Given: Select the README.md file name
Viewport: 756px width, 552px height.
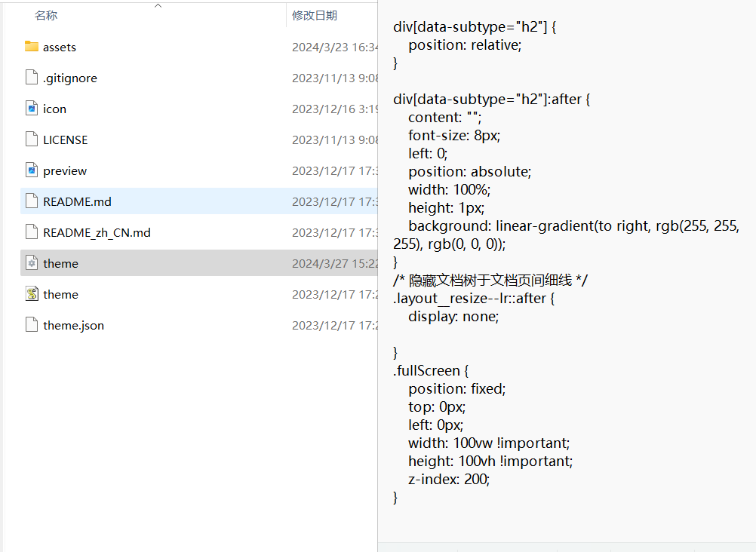Looking at the screenshot, I should coord(77,201).
